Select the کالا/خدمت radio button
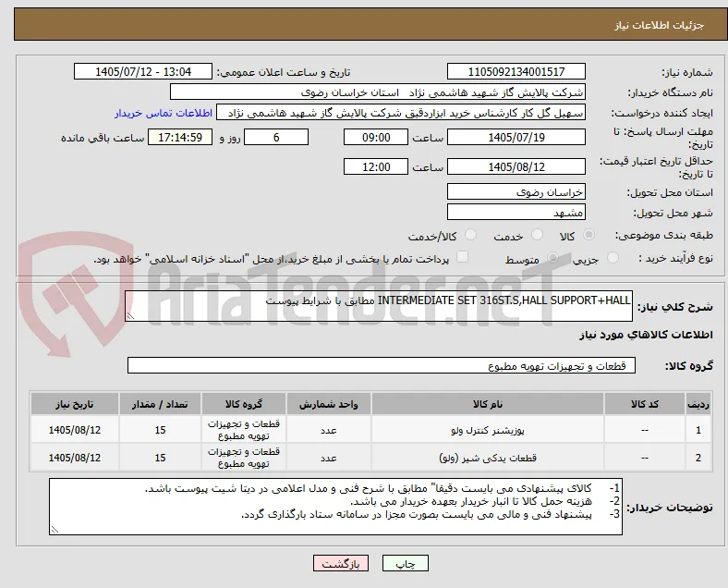The image size is (728, 588). coord(470,235)
